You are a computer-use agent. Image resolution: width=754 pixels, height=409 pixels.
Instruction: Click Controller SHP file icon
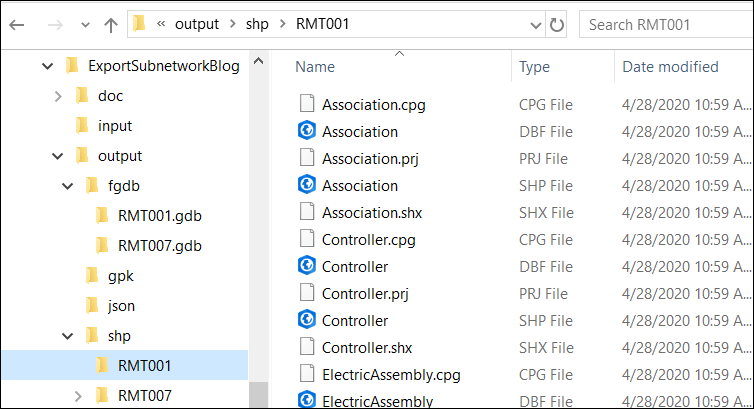pos(307,319)
